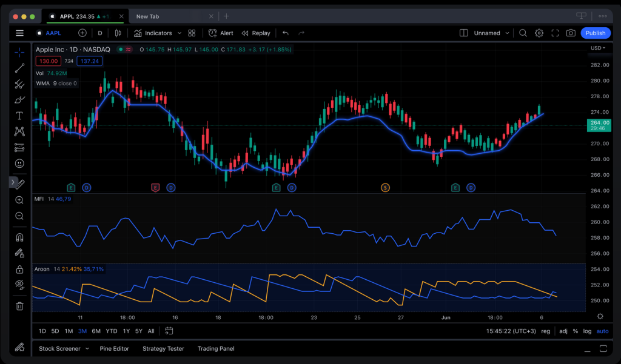Open the emoji icons tool
The image size is (621, 364).
click(x=19, y=164)
